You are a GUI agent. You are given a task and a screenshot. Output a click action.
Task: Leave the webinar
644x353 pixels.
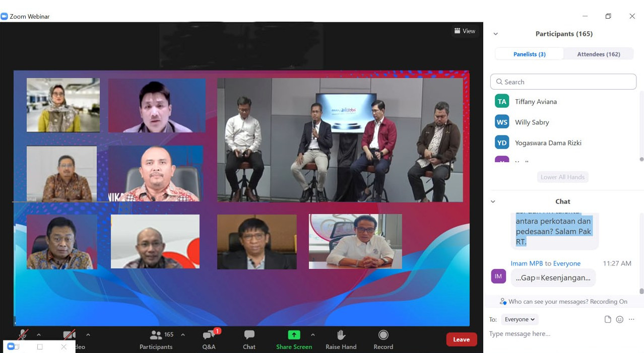click(461, 339)
